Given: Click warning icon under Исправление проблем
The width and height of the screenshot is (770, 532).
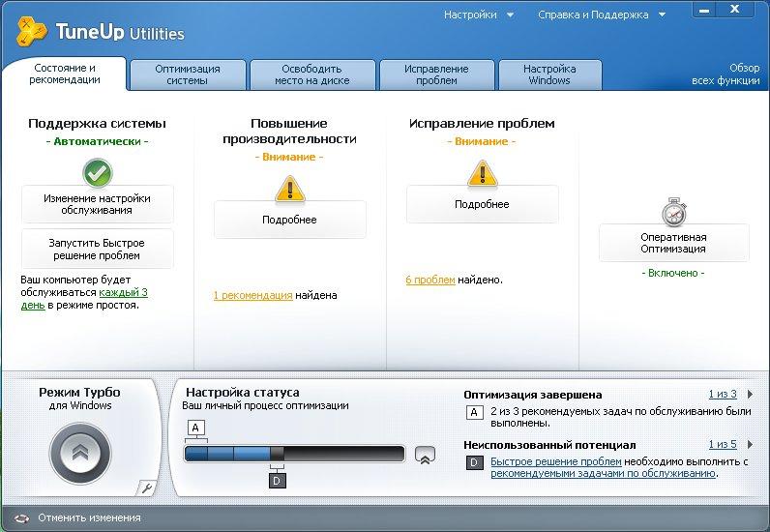Looking at the screenshot, I should tap(482, 172).
